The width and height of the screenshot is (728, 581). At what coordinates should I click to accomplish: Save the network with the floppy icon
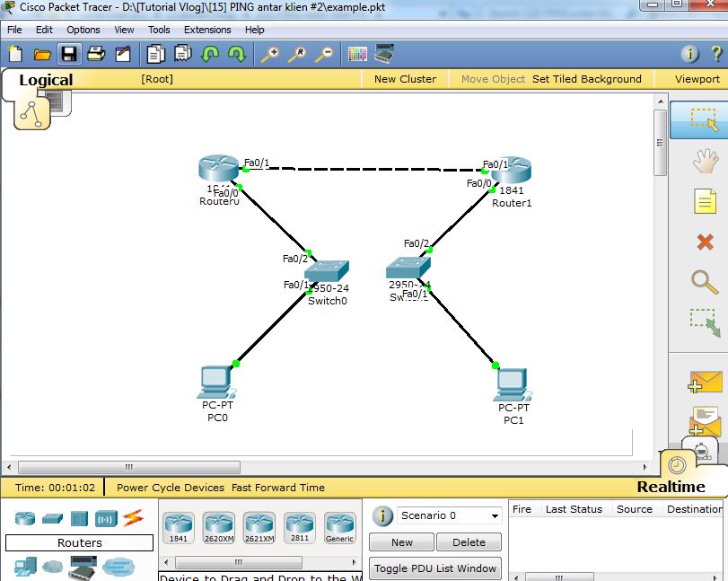[x=69, y=54]
